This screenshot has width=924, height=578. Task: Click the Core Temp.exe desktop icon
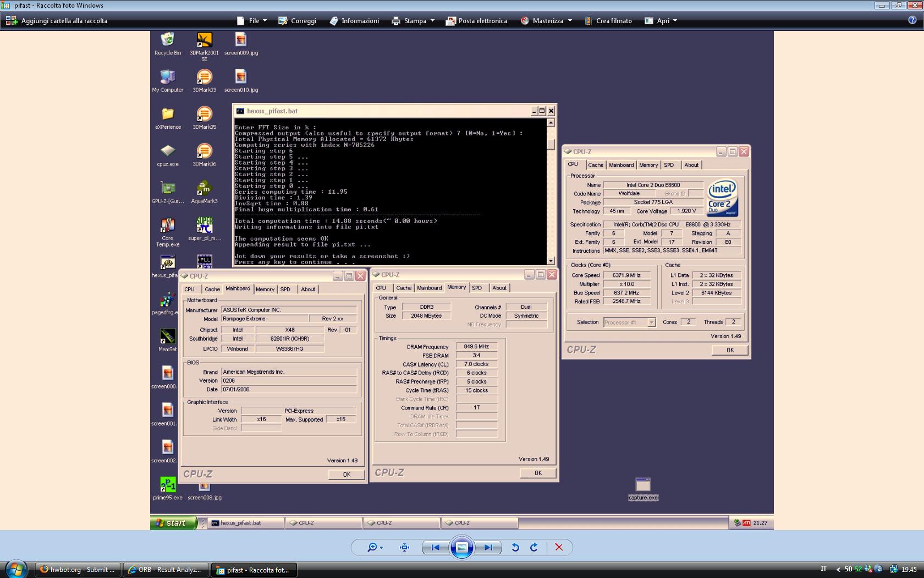click(168, 232)
